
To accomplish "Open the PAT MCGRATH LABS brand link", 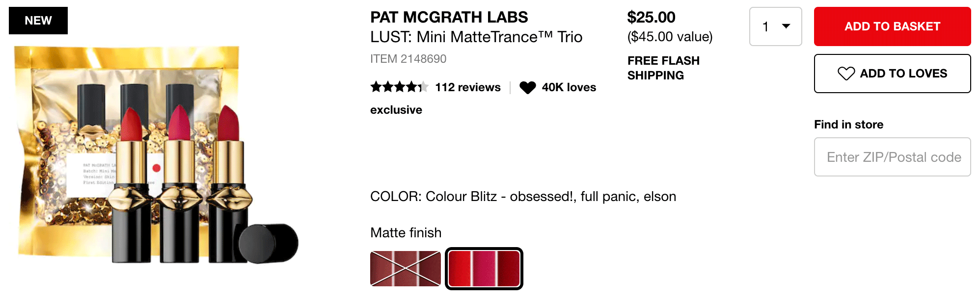I will pos(449,17).
